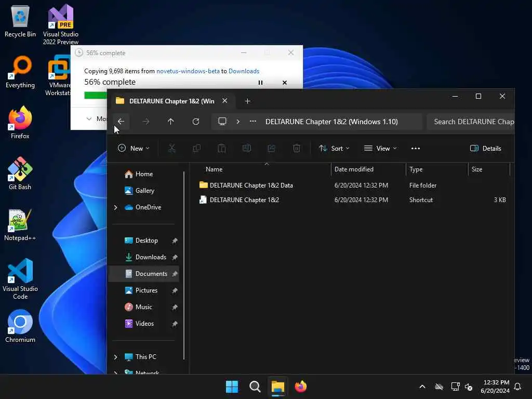Click the novetus-windows-beta source link
The height and width of the screenshot is (399, 532).
pyautogui.click(x=188, y=71)
